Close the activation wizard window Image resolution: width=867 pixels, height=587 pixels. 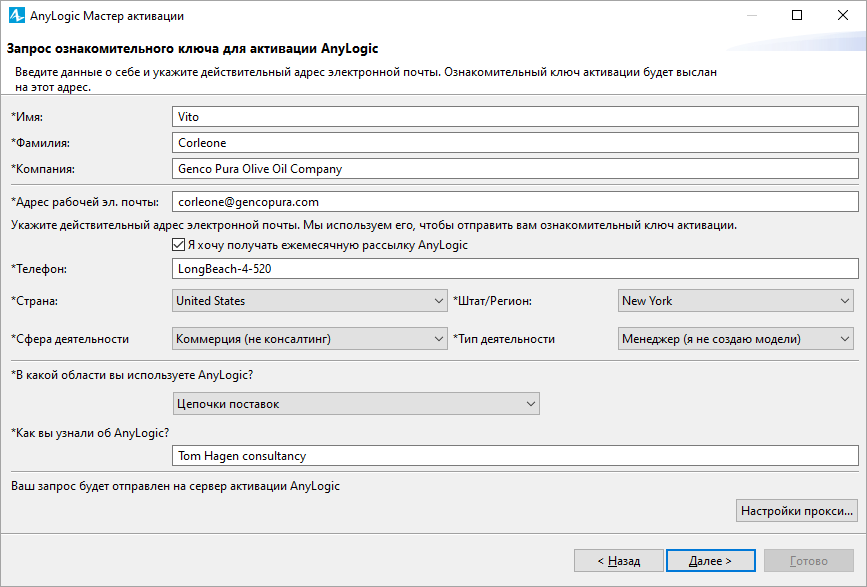click(x=843, y=15)
